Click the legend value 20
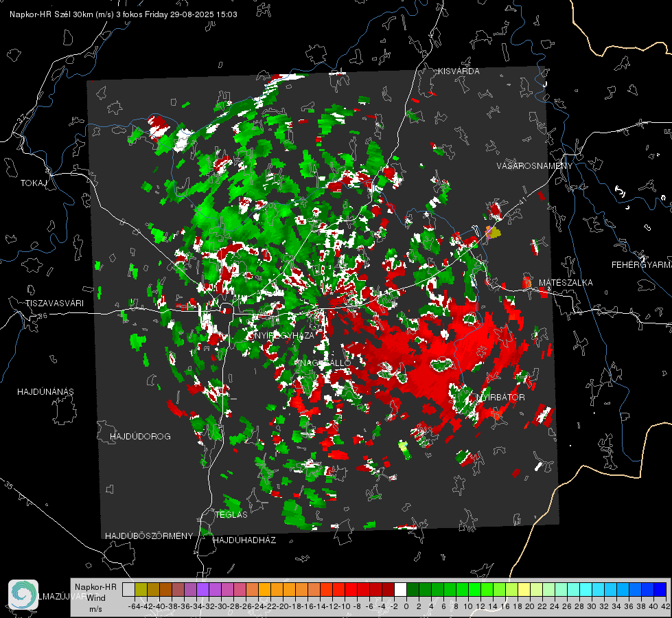The width and height of the screenshot is (672, 618). click(530, 606)
